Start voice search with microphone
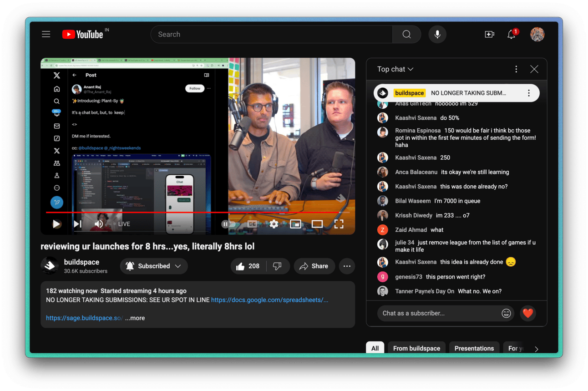 [437, 34]
